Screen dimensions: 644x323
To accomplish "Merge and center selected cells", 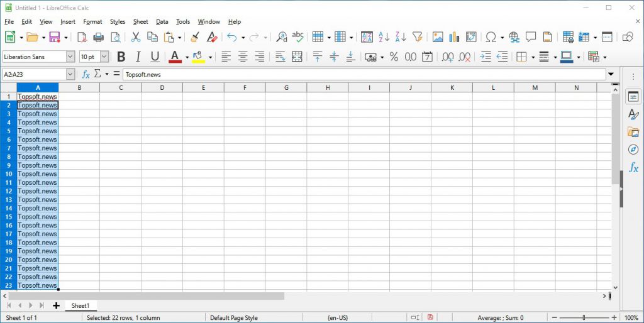I will tap(297, 57).
